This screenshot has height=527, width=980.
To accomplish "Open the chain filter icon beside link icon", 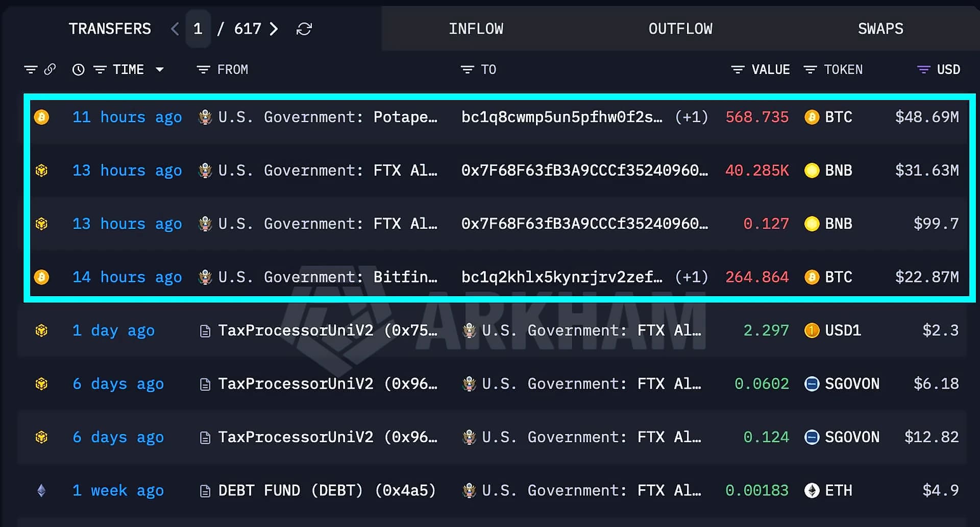I will [31, 69].
